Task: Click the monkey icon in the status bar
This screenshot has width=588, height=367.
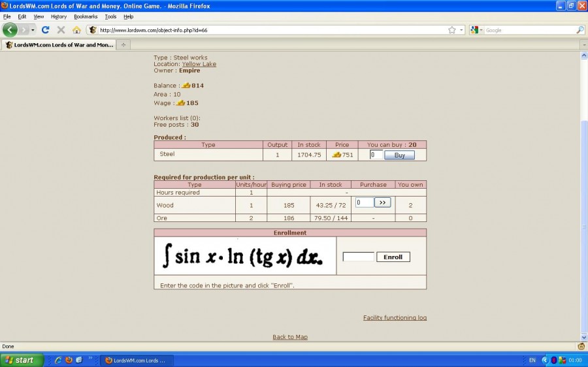Action: (581, 346)
